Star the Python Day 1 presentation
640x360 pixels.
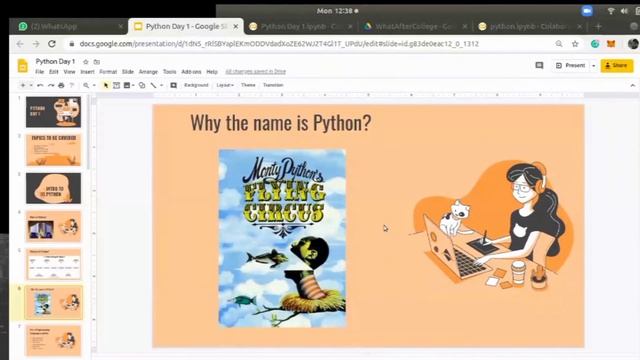(x=86, y=62)
